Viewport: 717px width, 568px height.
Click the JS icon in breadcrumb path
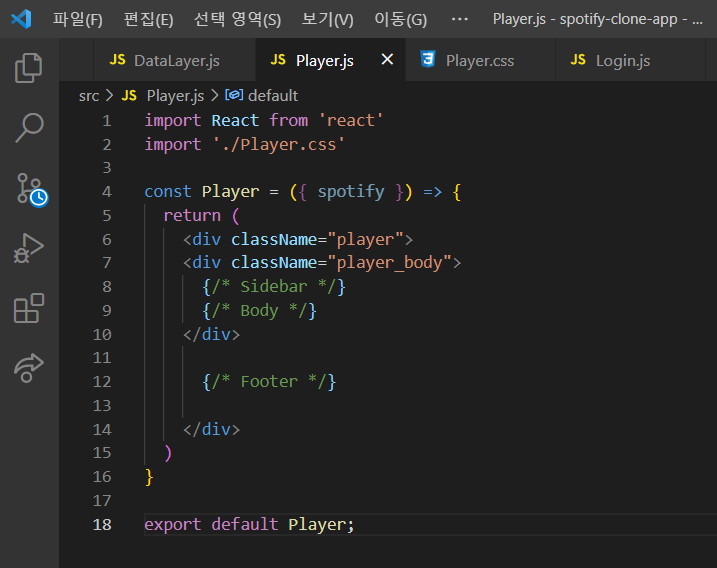pos(129,96)
